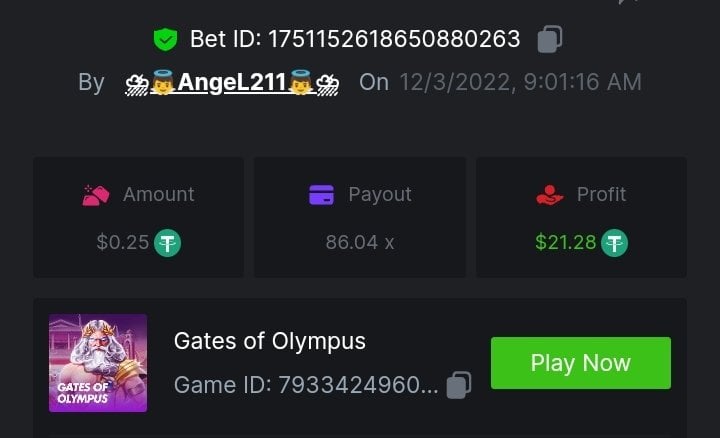The image size is (720, 438).
Task: Copy the Bet ID to clipboard
Action: (x=549, y=39)
